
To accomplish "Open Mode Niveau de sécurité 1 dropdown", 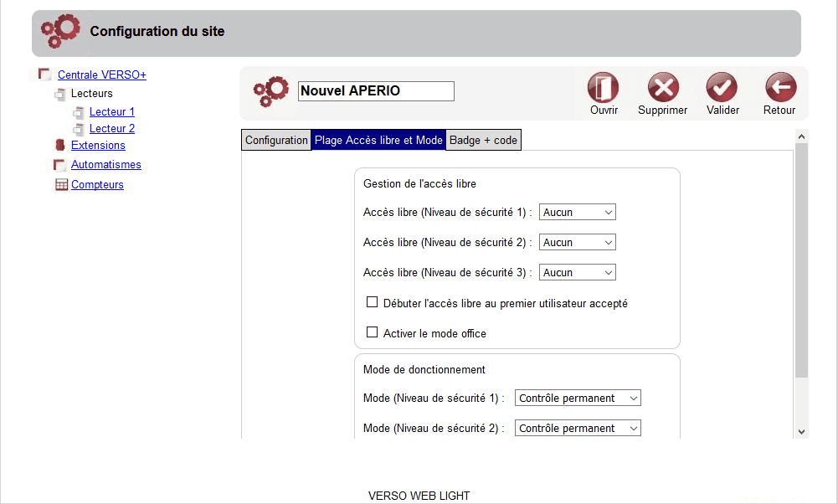I will tap(578, 398).
